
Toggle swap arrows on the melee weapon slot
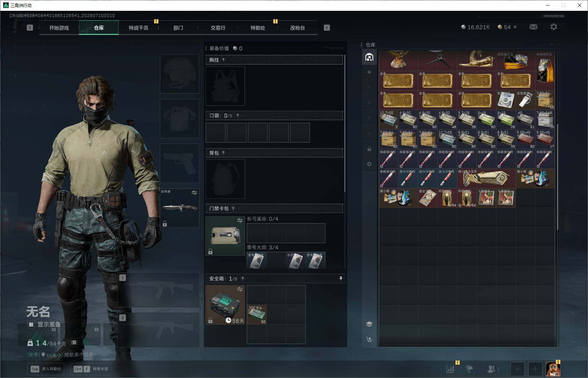pos(194,193)
